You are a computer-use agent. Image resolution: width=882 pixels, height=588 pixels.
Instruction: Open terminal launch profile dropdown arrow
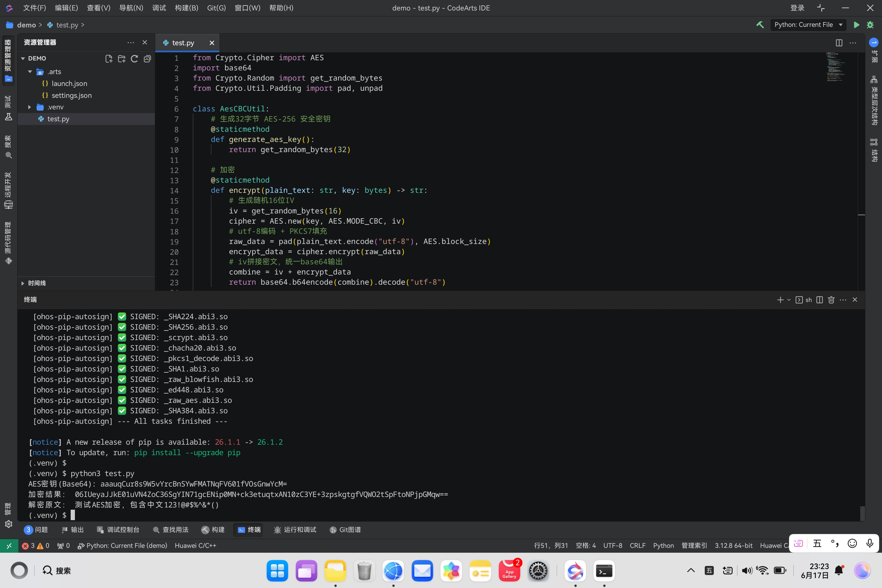(789, 300)
